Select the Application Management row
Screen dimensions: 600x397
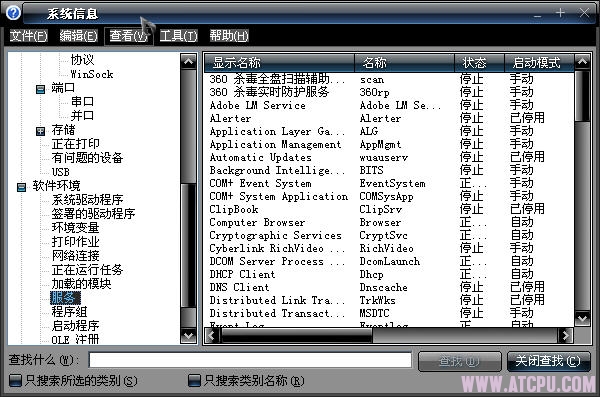[x=389, y=144]
